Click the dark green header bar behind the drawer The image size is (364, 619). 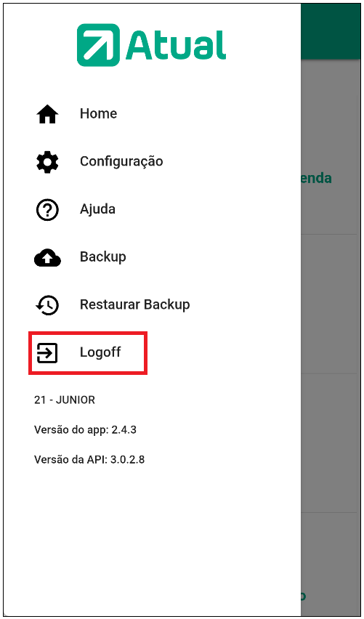pyautogui.click(x=331, y=31)
